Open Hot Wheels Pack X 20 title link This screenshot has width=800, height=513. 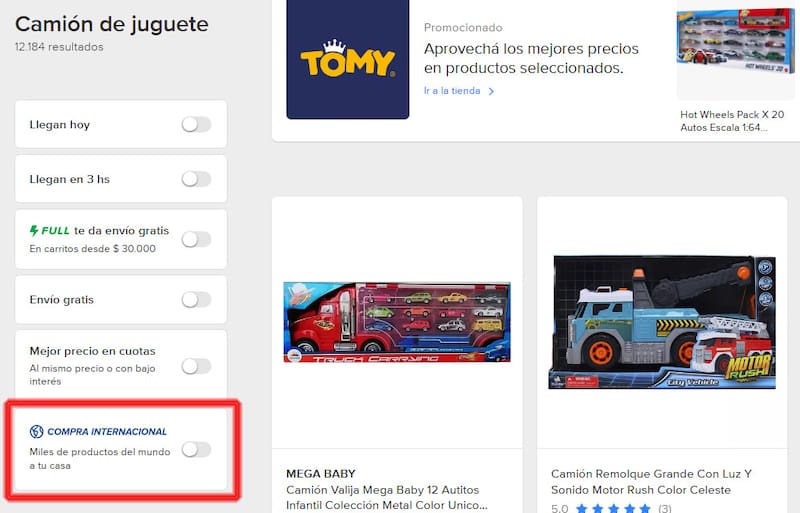[x=732, y=121]
